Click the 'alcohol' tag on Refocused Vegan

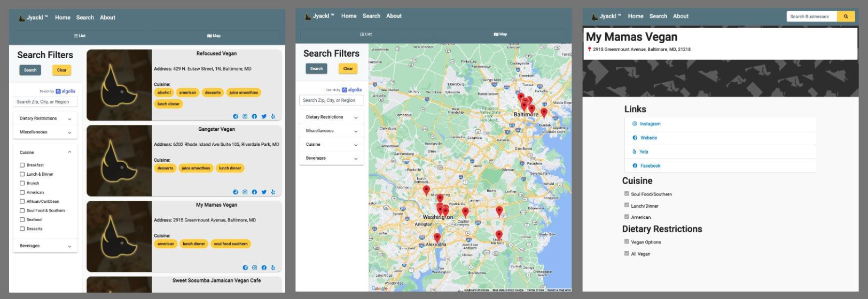point(164,92)
